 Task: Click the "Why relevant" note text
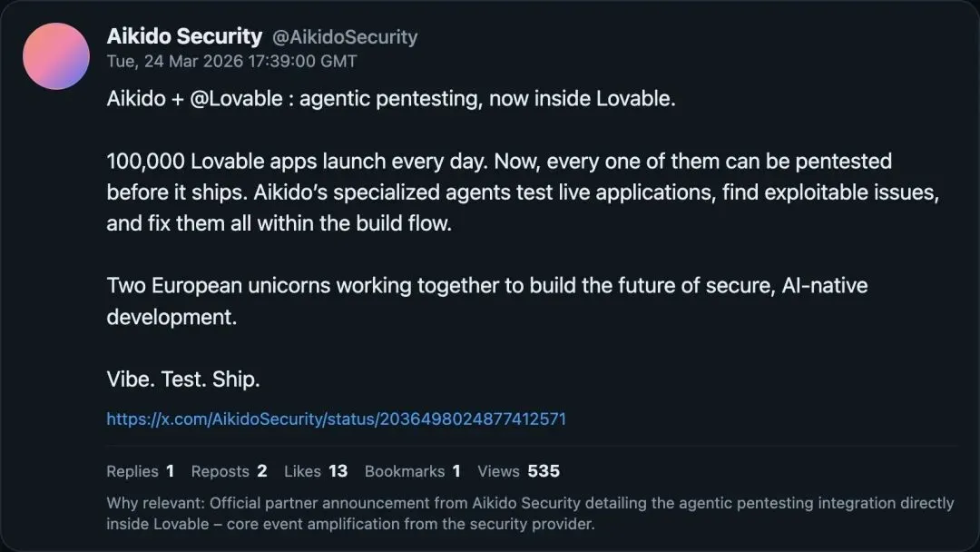point(530,503)
